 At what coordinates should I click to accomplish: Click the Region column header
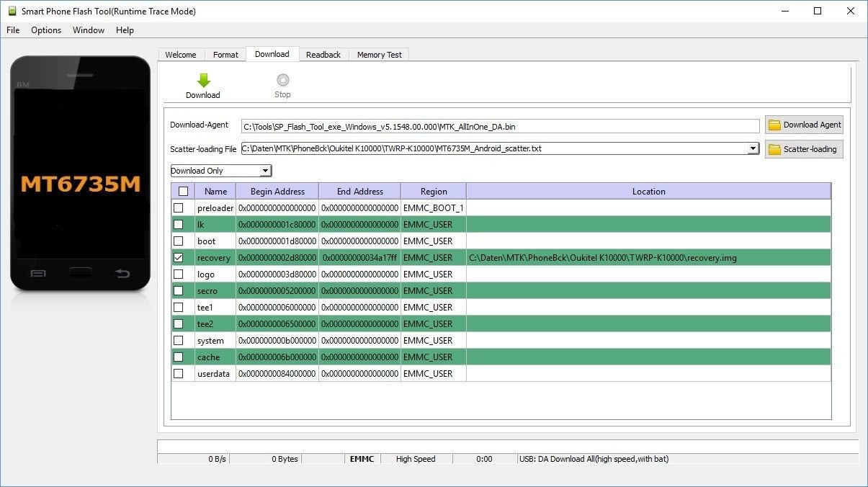click(x=434, y=191)
